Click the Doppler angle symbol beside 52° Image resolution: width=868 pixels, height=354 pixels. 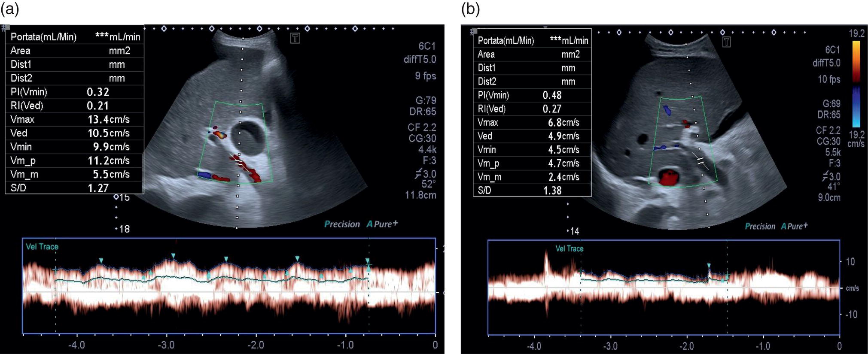(419, 174)
